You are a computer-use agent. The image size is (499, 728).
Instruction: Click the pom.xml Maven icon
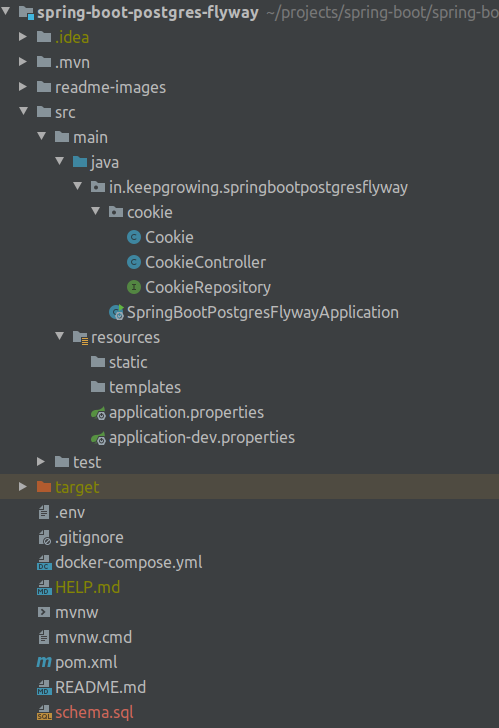tap(44, 662)
